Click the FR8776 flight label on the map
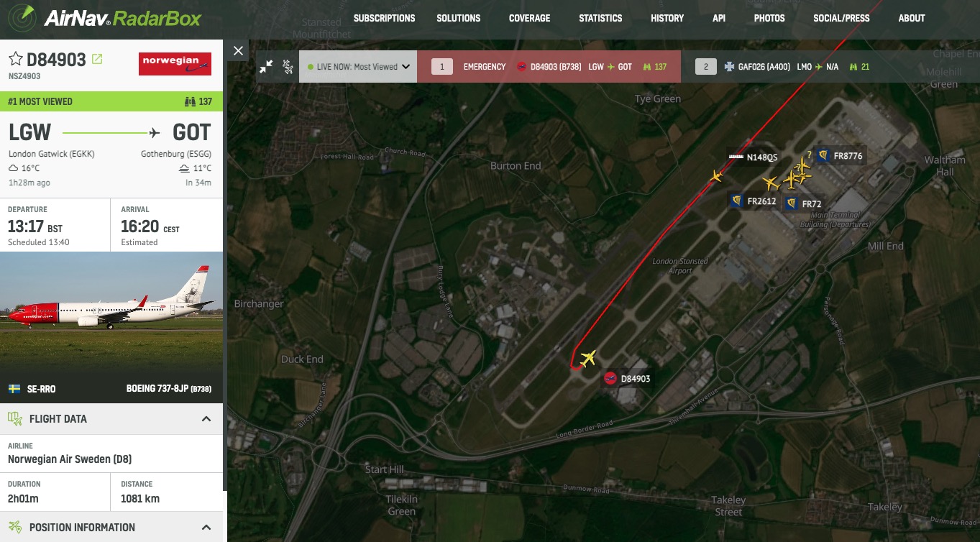 (x=848, y=156)
